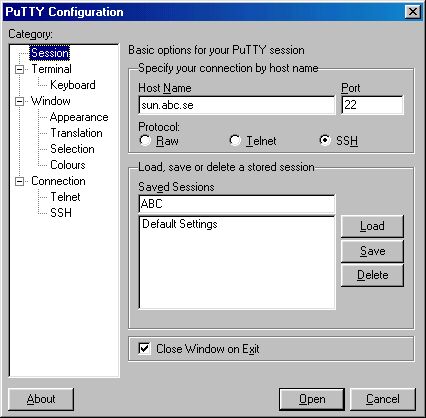Delete the stored session
The height and width of the screenshot is (418, 426).
372,275
